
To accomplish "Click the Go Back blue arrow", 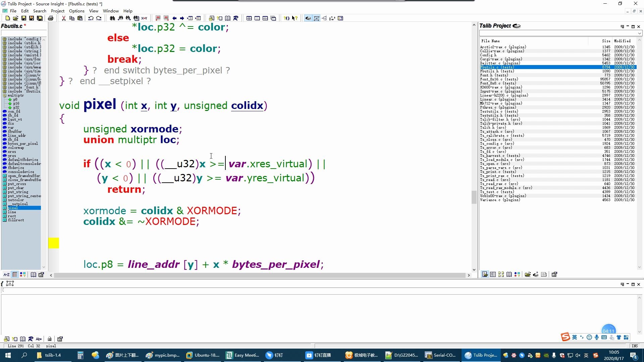I will coord(174,18).
